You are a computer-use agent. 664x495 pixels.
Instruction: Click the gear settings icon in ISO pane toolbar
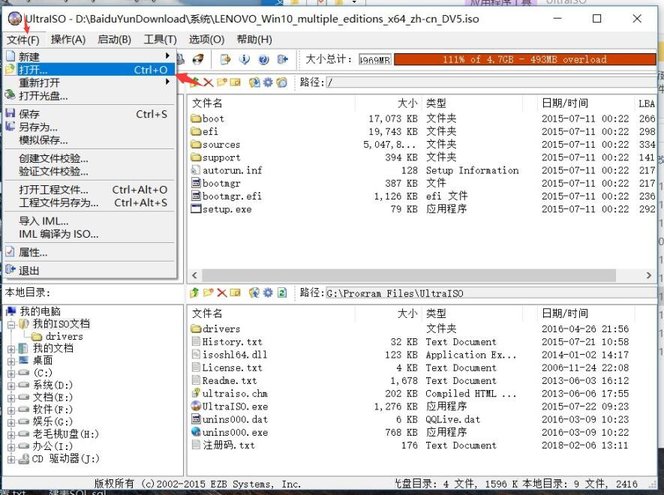[x=268, y=82]
